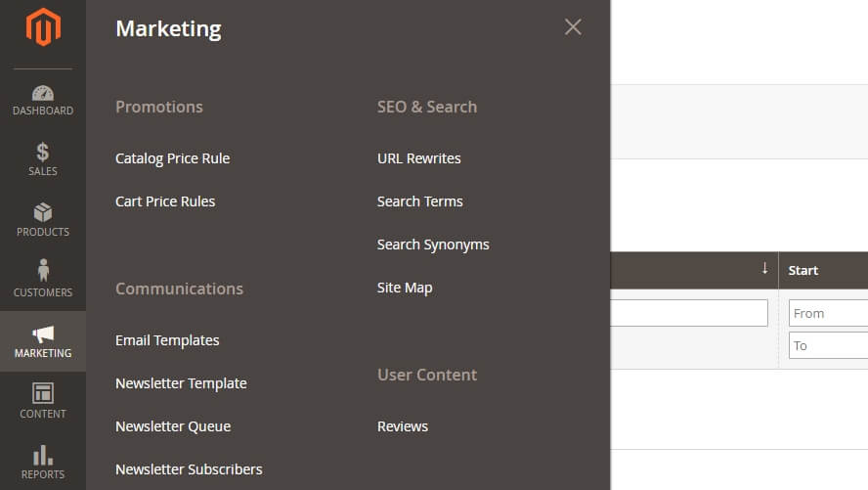This screenshot has height=490, width=868.
Task: Open Email Templates page
Action: pyautogui.click(x=167, y=340)
